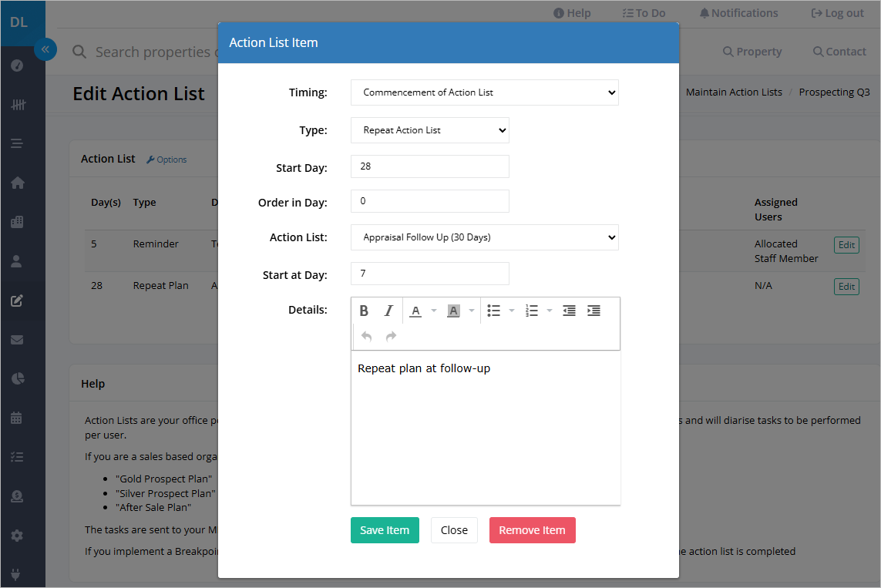Open the Action List selection dropdown
Image resolution: width=881 pixels, height=588 pixels.
pyautogui.click(x=484, y=237)
